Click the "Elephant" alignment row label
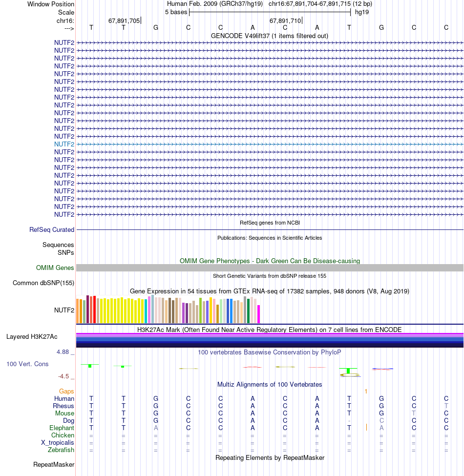 click(62, 428)
